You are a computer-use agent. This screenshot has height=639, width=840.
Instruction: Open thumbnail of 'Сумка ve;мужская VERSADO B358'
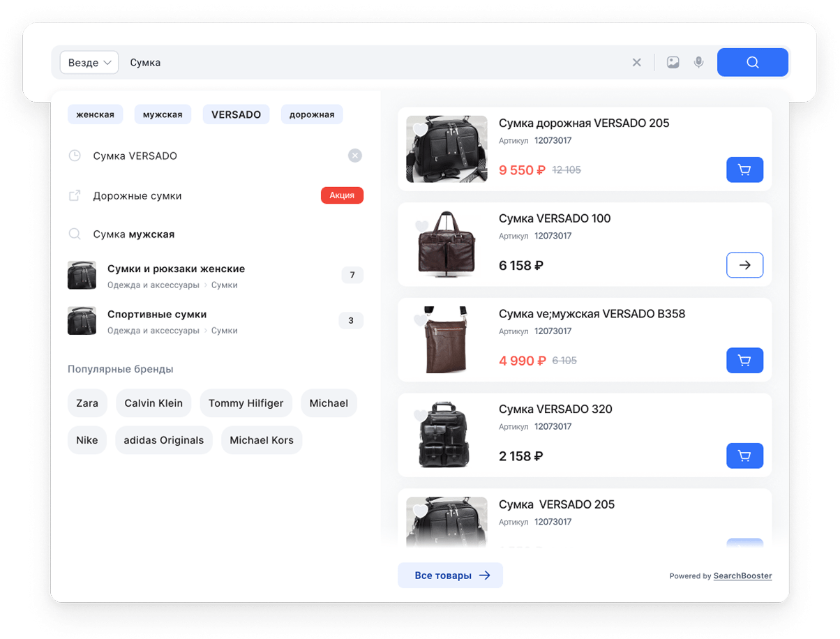(x=447, y=340)
